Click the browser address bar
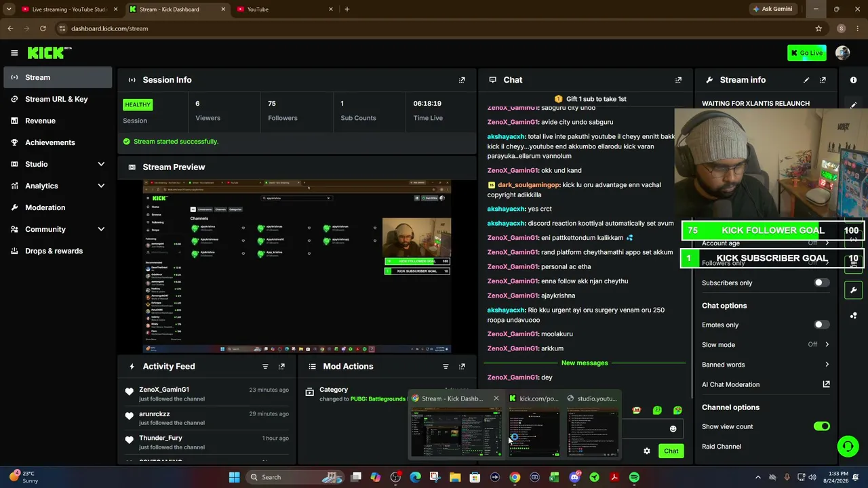The image size is (868, 488). click(434, 28)
